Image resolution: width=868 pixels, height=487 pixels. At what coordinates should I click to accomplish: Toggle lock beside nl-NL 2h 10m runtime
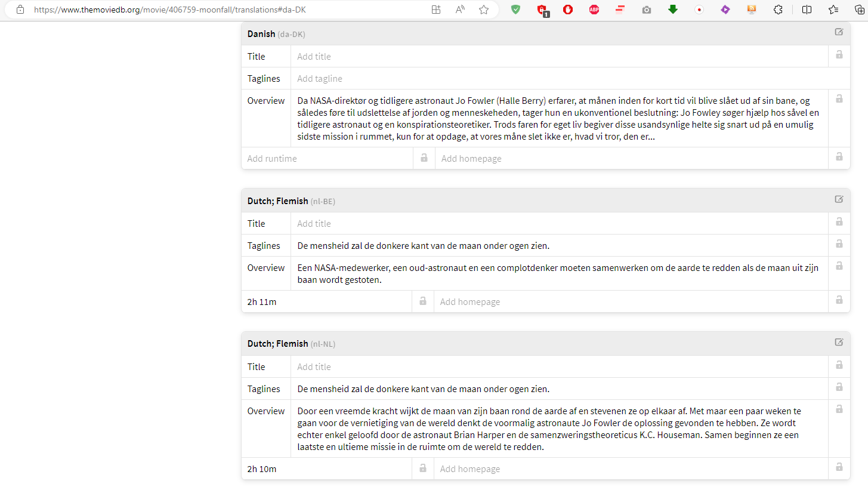click(x=423, y=468)
